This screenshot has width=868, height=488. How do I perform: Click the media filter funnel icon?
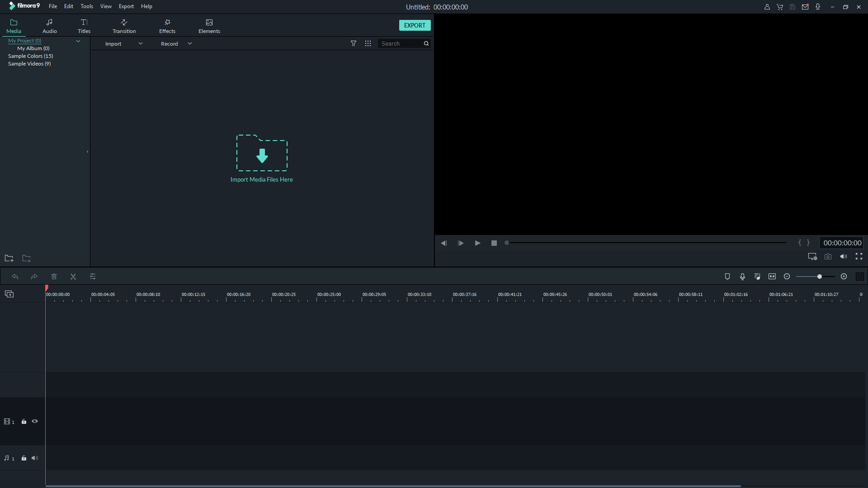[x=354, y=43]
